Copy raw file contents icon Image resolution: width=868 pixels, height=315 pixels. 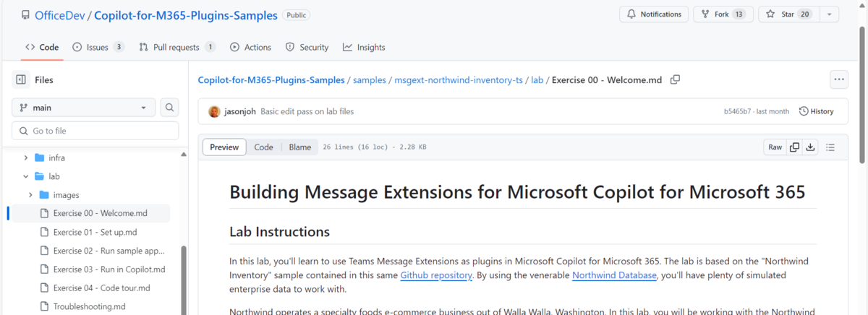tap(794, 147)
